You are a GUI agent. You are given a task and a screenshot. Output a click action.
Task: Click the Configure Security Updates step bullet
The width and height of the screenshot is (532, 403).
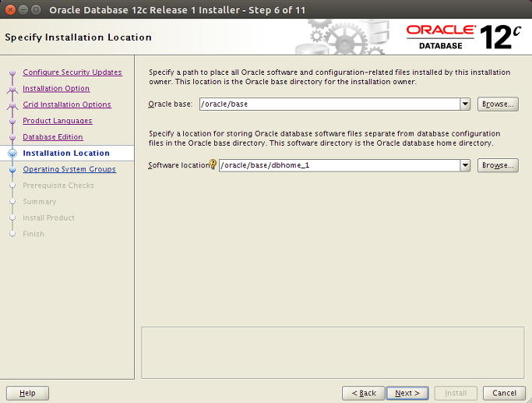12,72
